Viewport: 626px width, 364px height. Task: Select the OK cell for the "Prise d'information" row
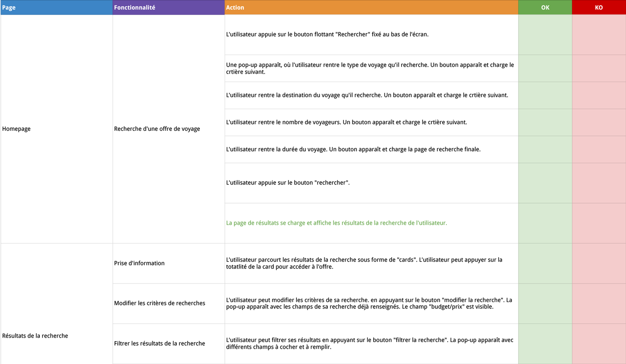coord(545,264)
